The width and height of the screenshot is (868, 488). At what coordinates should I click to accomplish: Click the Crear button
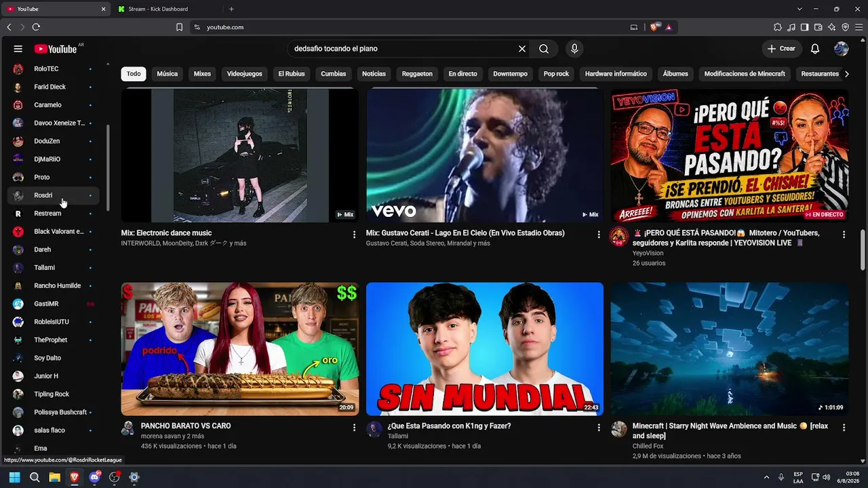781,49
